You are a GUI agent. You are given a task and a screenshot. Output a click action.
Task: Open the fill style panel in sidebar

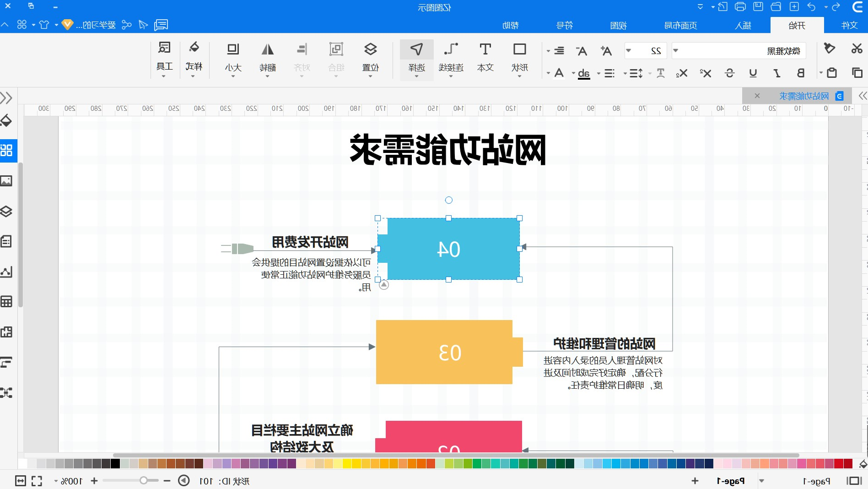(x=6, y=120)
